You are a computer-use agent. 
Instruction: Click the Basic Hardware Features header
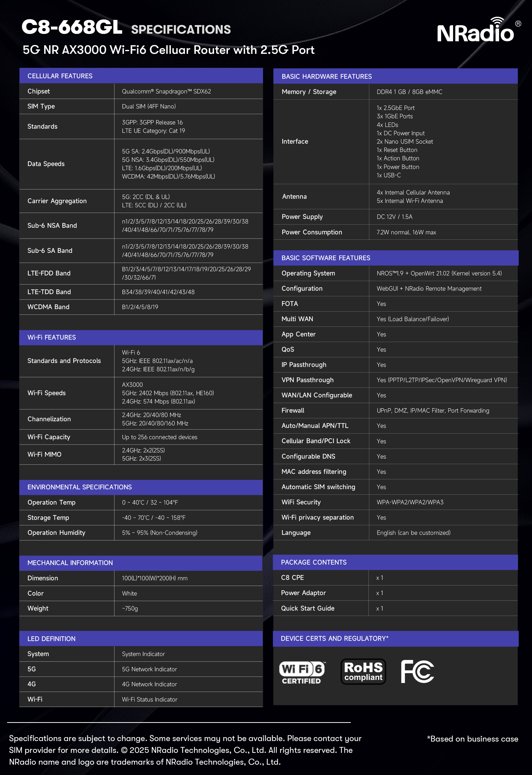[x=326, y=76]
